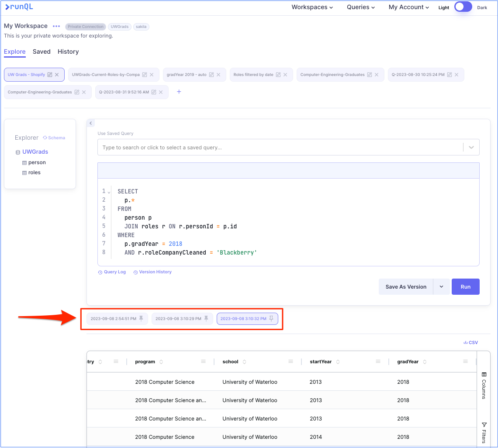Viewport: 498px width, 448px height.
Task: Open the Columns side panel
Action: (484, 386)
